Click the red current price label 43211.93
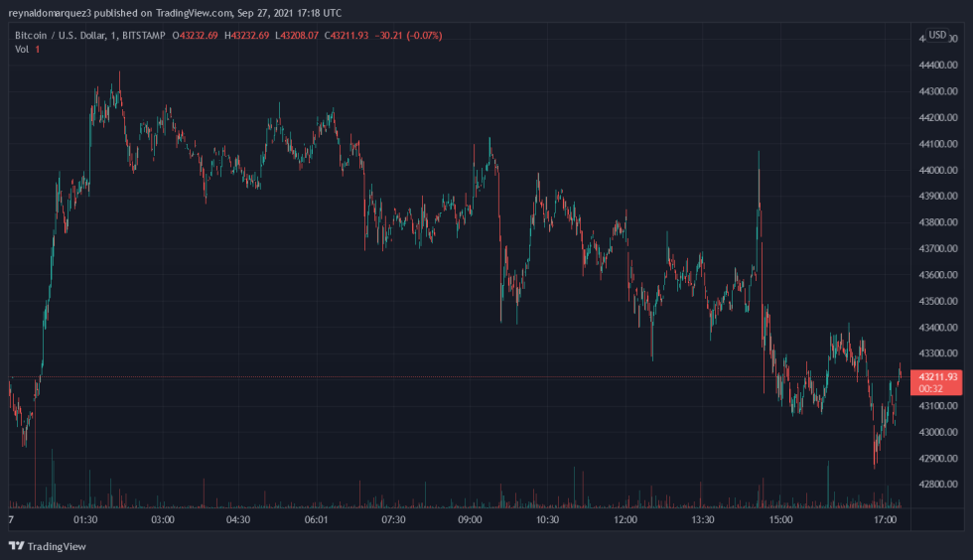The width and height of the screenshot is (973, 560). point(938,377)
